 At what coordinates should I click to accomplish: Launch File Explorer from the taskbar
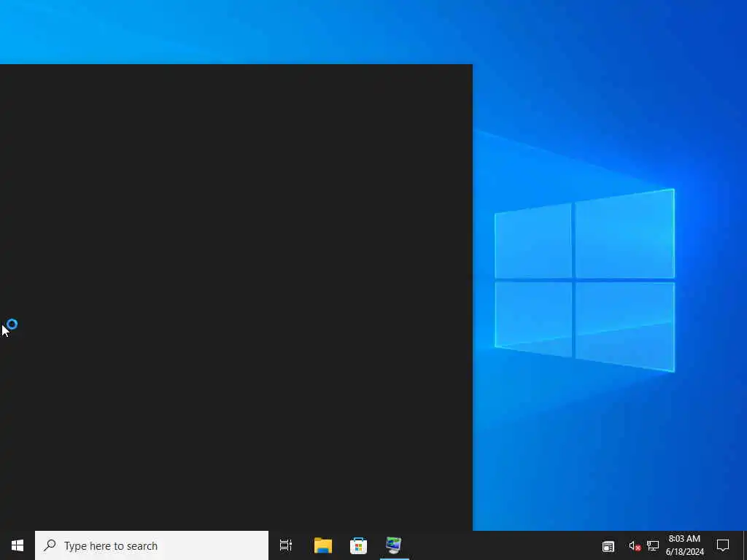pos(323,545)
